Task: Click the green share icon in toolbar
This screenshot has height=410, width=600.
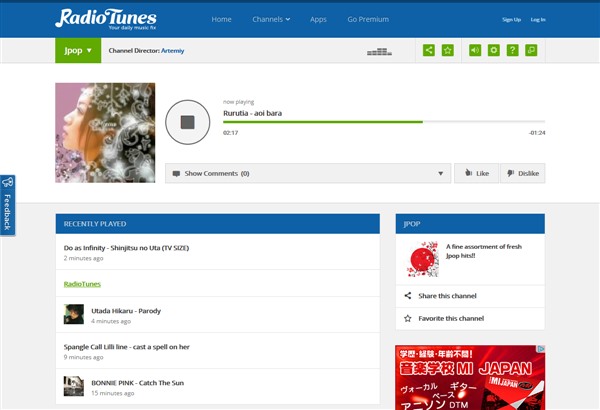Action: click(x=429, y=50)
